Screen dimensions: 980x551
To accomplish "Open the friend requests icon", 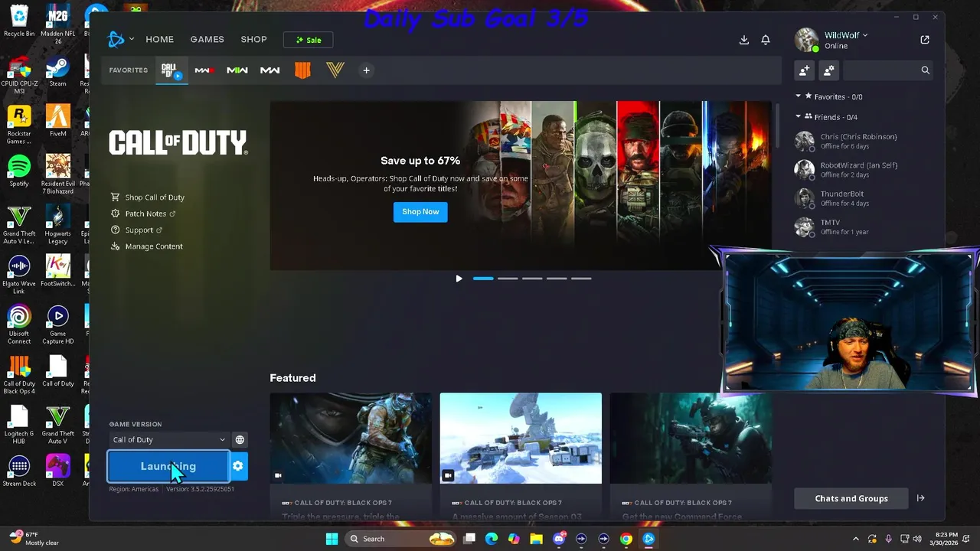I will [828, 70].
